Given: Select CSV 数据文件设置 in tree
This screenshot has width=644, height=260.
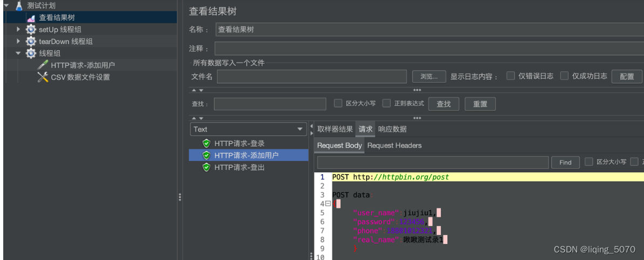Looking at the screenshot, I should coord(80,77).
